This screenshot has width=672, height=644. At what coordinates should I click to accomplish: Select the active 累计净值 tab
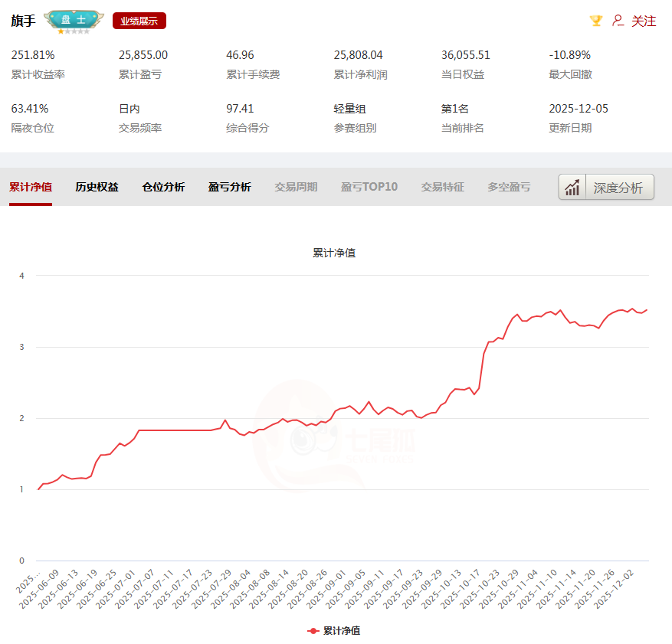[x=31, y=187]
